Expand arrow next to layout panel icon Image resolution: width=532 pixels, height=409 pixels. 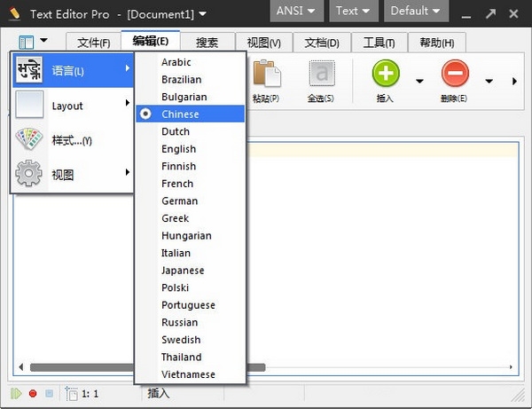[x=43, y=40]
